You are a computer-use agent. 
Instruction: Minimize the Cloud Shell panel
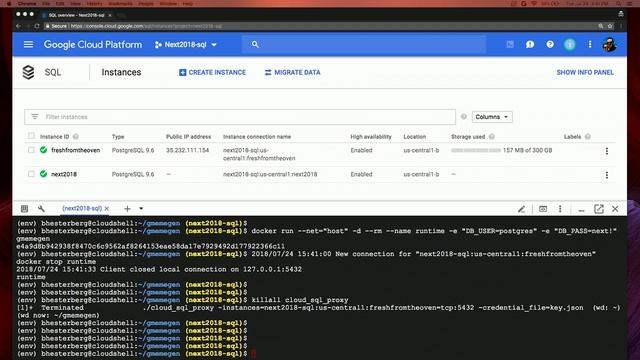click(x=581, y=209)
